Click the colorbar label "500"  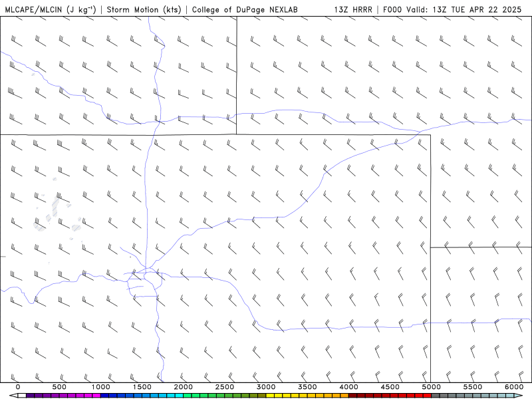point(59,387)
